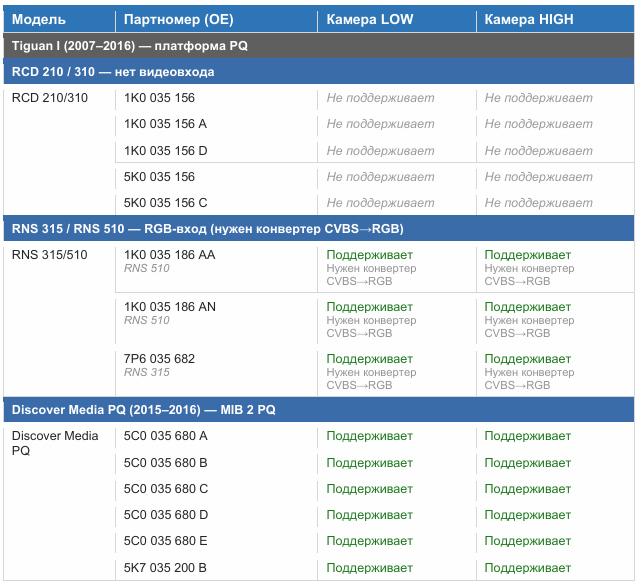Click the RNS 315 / RNS 510 RGB-вход heading
Image resolution: width=639 pixels, height=585 pixels.
[x=319, y=229]
